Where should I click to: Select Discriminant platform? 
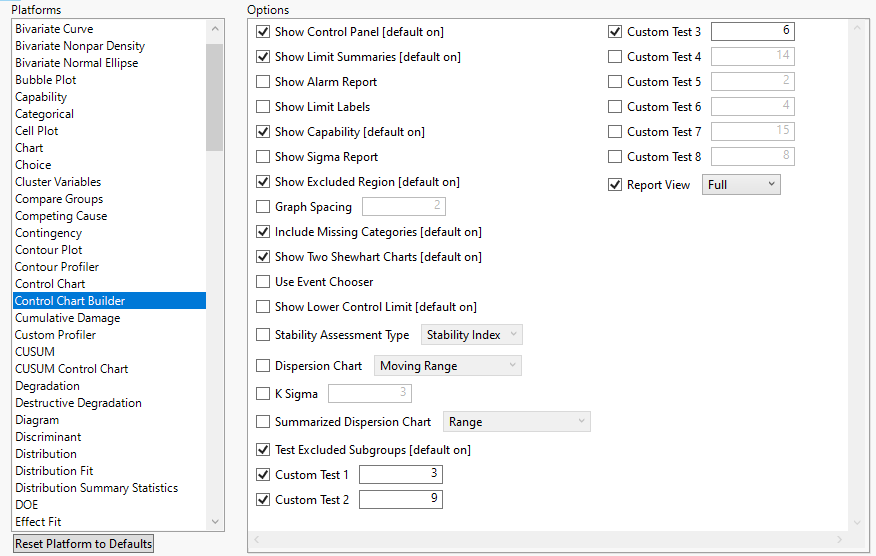[48, 437]
